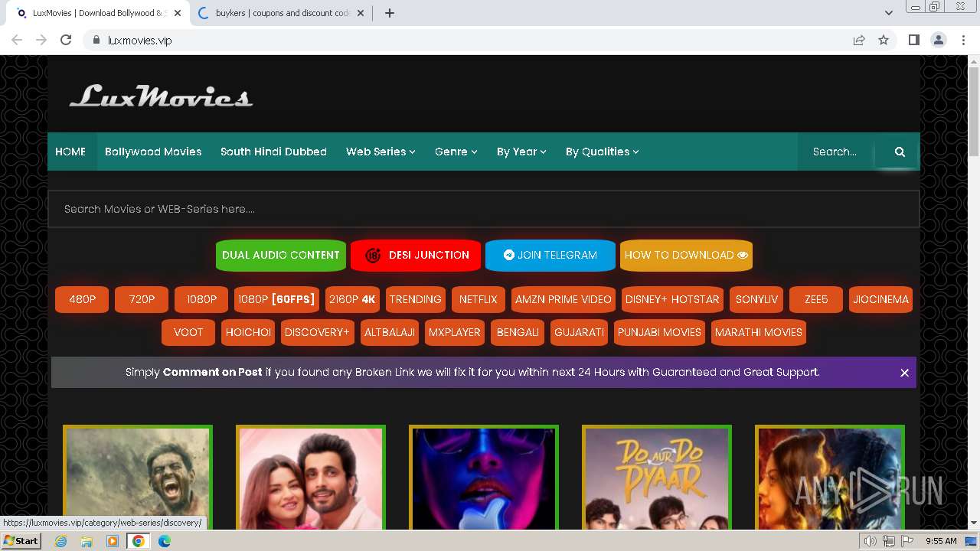Open the AMZN PRIME VIDEO tag
The image size is (980, 551).
563,299
